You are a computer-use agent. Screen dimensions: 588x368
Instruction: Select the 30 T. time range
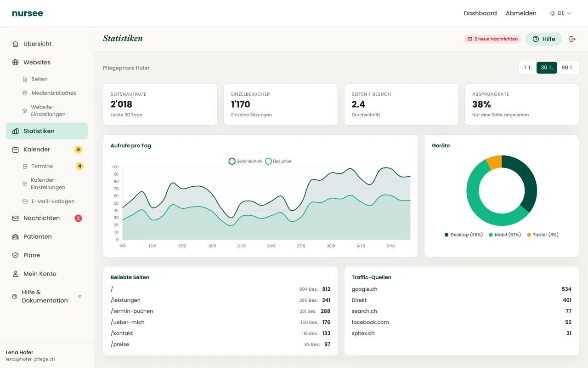click(x=547, y=68)
